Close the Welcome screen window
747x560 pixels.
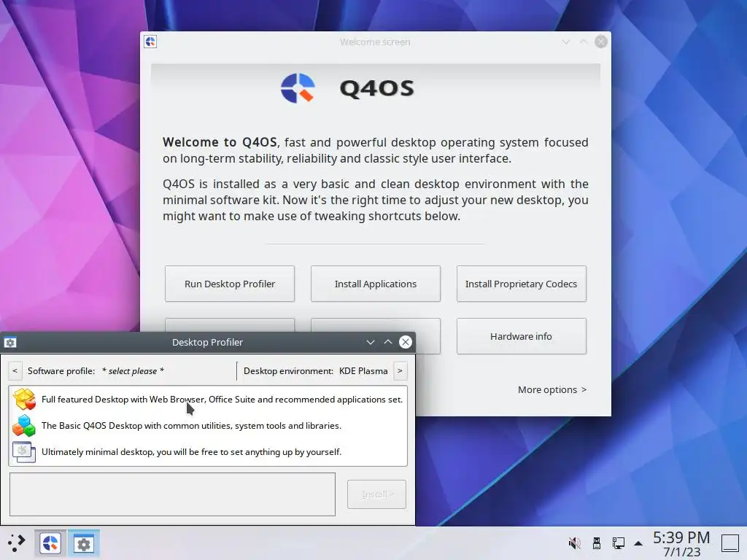601,42
